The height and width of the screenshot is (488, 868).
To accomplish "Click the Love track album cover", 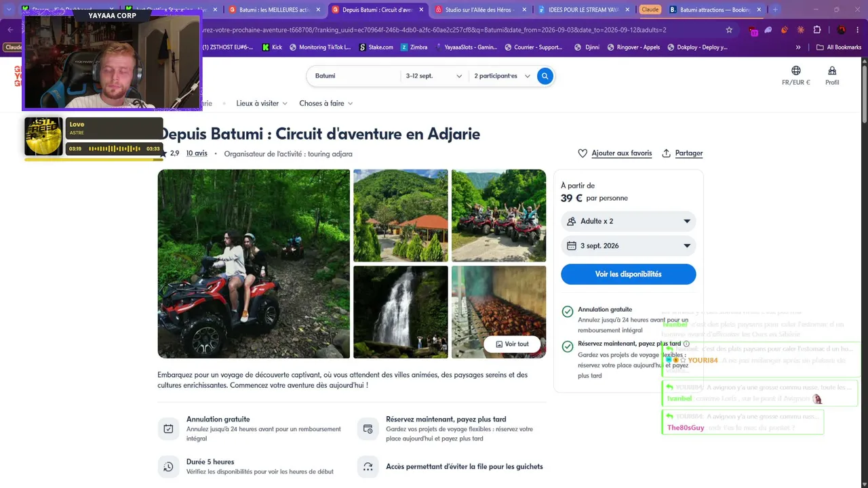I will point(43,136).
